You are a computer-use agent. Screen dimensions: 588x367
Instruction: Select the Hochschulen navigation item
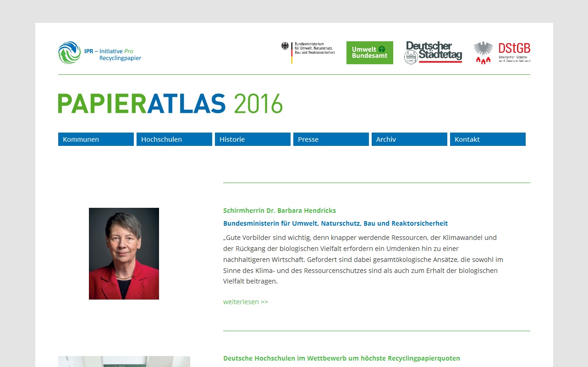click(x=174, y=139)
